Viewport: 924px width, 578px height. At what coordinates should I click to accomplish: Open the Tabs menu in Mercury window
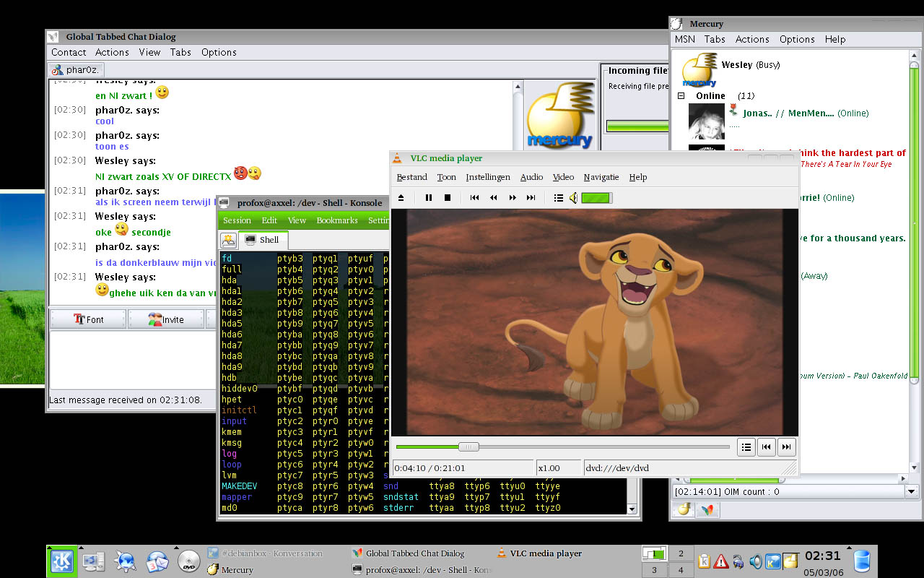[x=715, y=39]
